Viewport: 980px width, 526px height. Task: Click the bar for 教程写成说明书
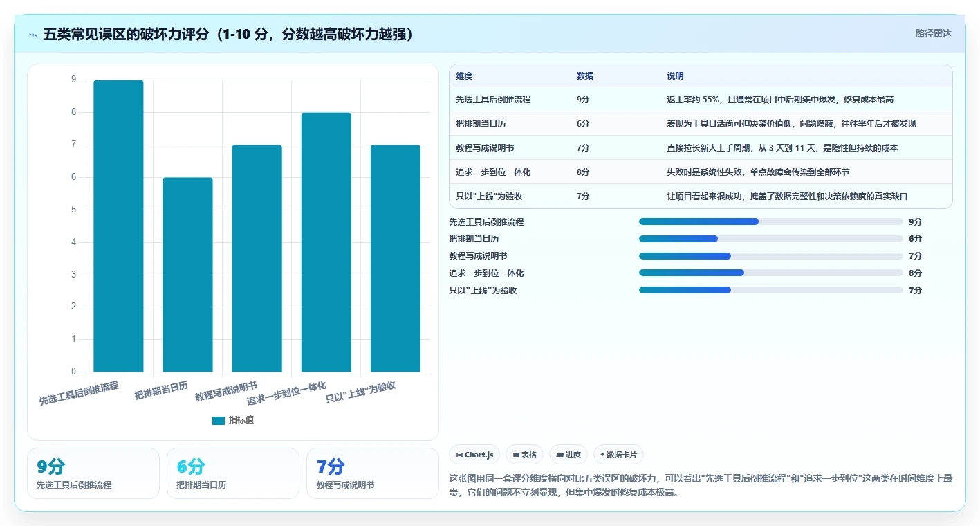[x=257, y=258]
